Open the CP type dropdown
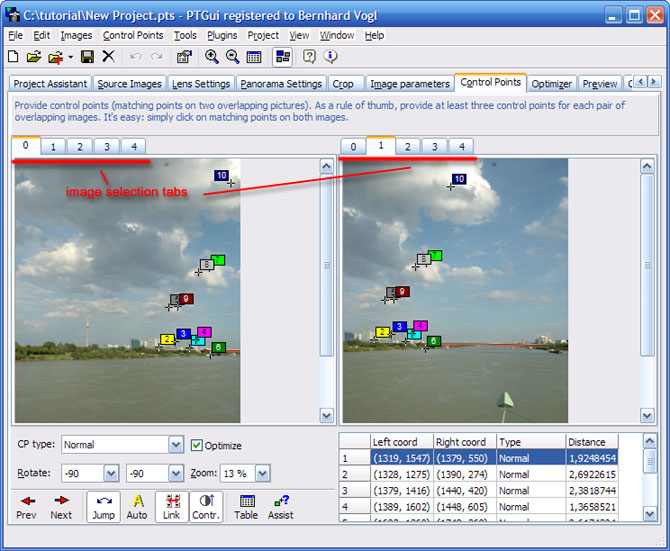The height and width of the screenshot is (551, 670). coord(176,445)
